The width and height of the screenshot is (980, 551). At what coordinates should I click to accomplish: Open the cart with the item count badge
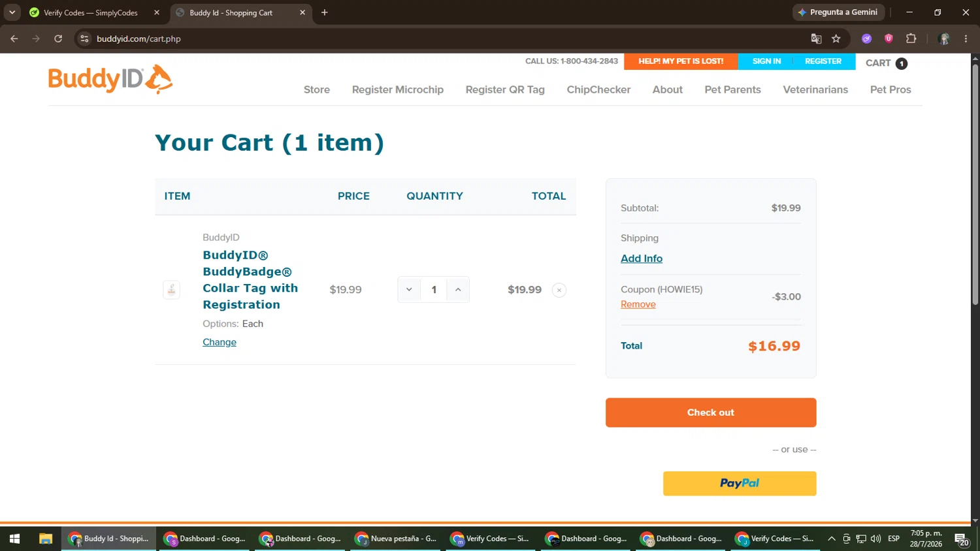[x=887, y=63]
